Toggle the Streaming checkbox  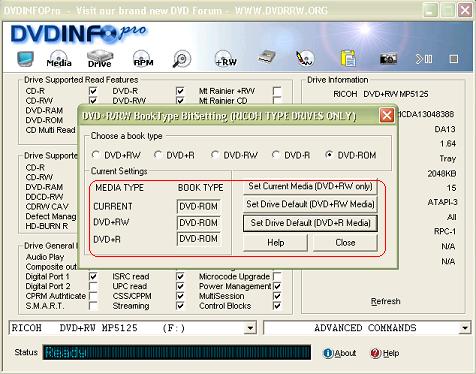pos(180,306)
